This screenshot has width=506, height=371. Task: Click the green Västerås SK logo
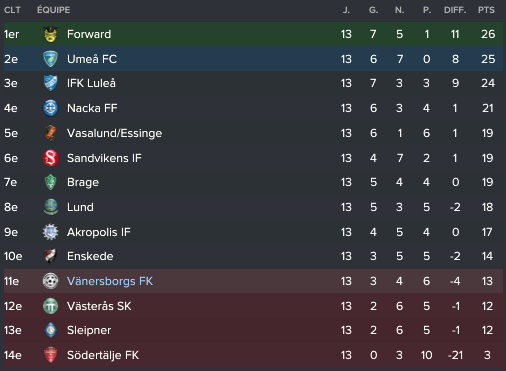coord(51,306)
